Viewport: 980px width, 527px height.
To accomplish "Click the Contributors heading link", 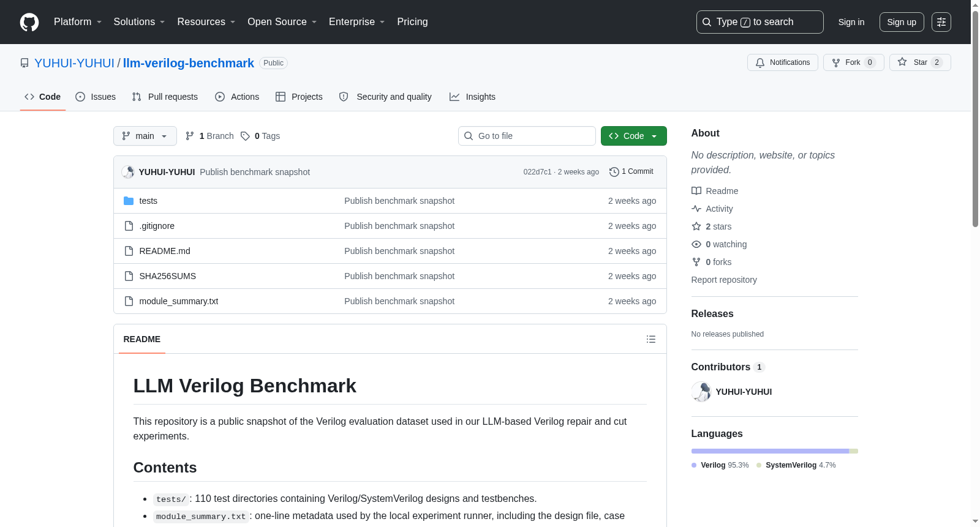I will pyautogui.click(x=728, y=367).
